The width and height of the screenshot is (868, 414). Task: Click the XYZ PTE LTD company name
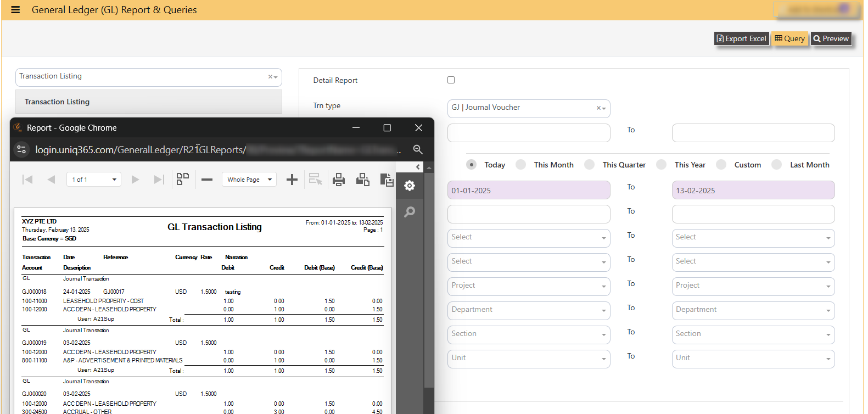[x=39, y=221]
